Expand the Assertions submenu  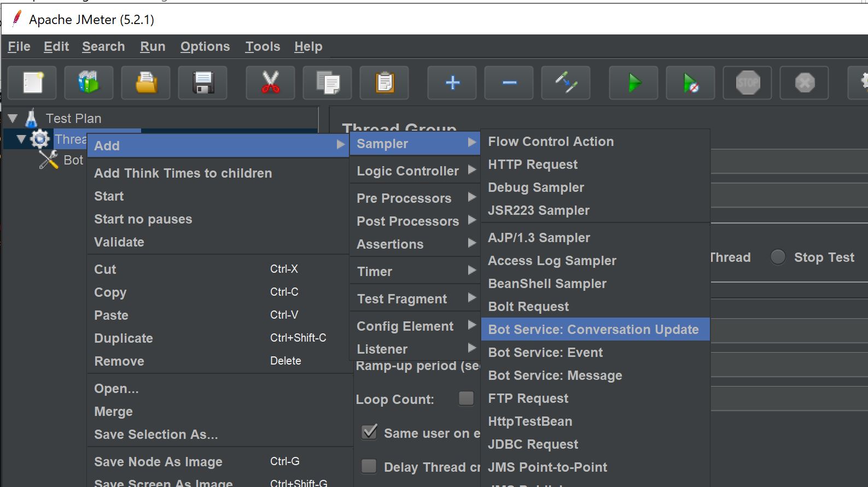pyautogui.click(x=415, y=244)
